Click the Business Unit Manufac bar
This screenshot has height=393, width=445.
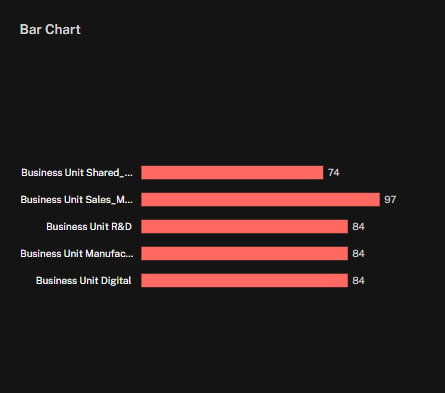pyautogui.click(x=244, y=254)
